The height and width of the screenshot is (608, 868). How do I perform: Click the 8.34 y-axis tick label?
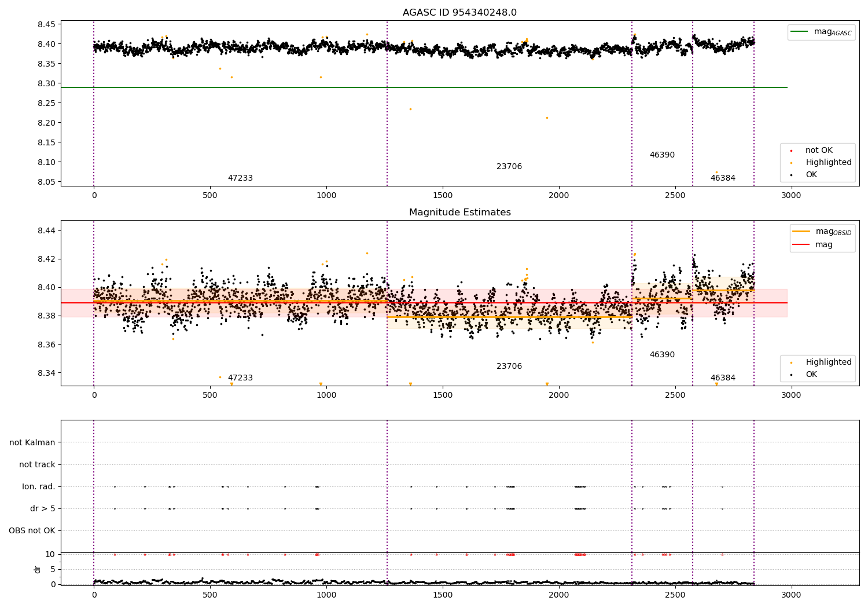[x=47, y=373]
